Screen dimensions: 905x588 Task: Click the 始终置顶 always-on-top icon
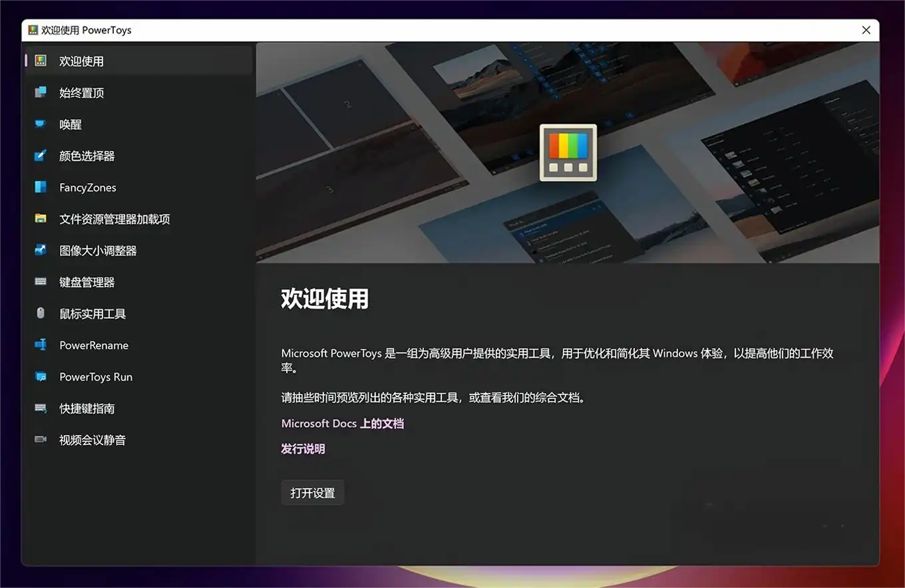(x=41, y=92)
